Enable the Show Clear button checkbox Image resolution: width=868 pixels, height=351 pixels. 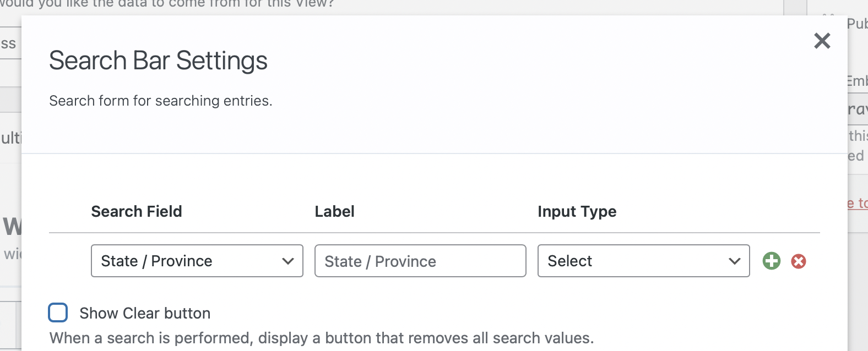coord(58,312)
